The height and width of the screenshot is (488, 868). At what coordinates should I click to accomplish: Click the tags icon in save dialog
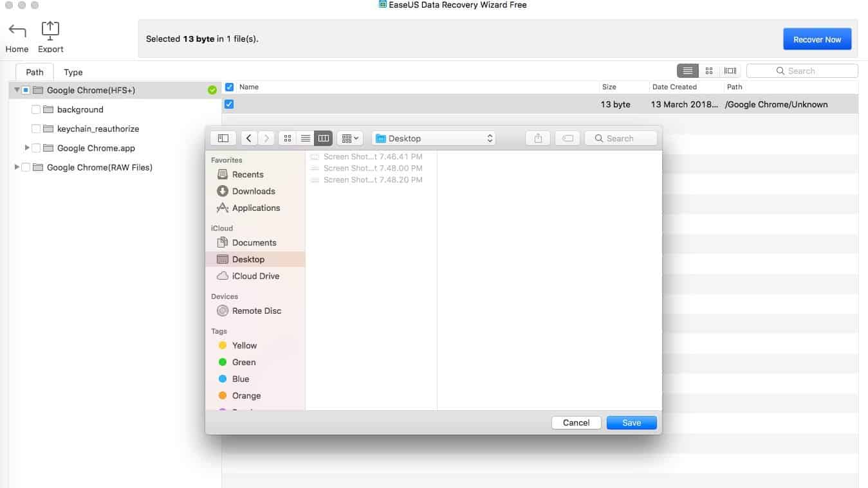[568, 138]
